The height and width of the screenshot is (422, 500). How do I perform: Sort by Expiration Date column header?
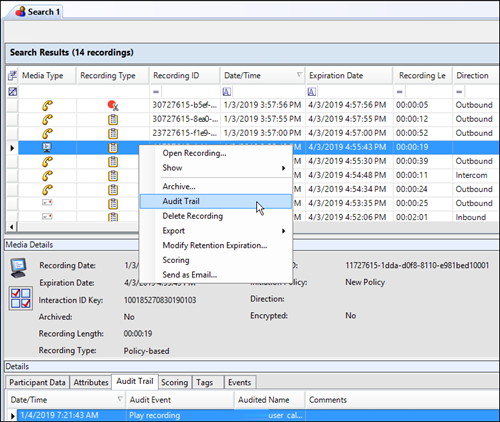(x=349, y=76)
